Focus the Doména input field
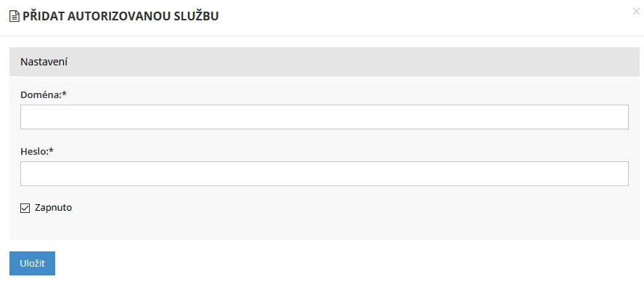The height and width of the screenshot is (295, 644). click(325, 117)
